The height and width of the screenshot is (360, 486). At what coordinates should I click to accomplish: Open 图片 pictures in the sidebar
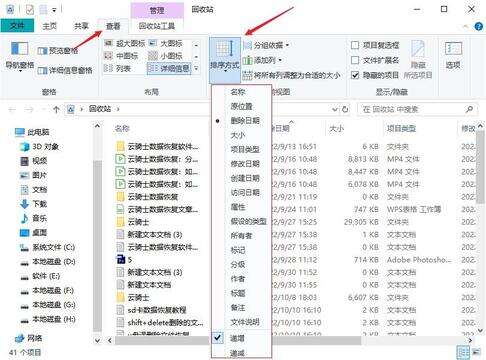[x=34, y=175]
